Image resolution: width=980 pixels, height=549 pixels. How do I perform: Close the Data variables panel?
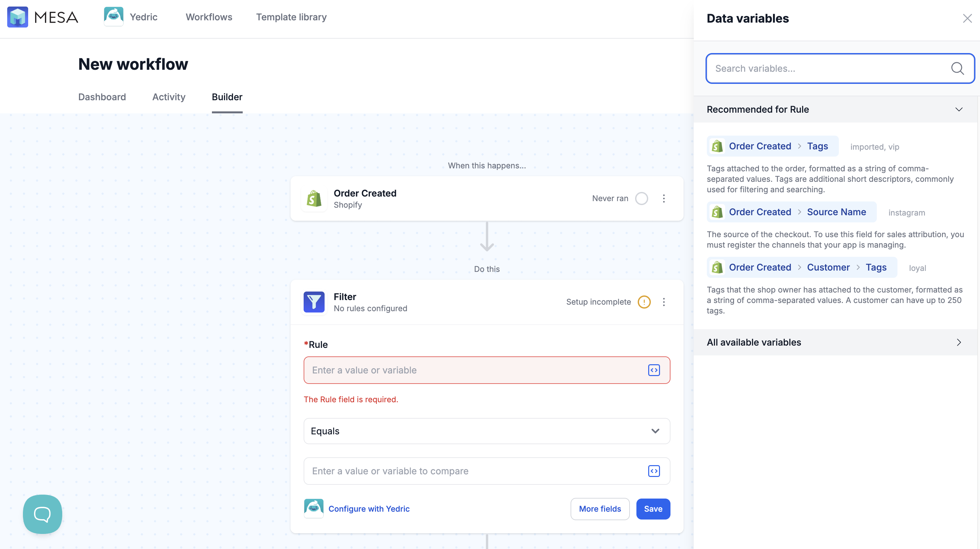967,18
